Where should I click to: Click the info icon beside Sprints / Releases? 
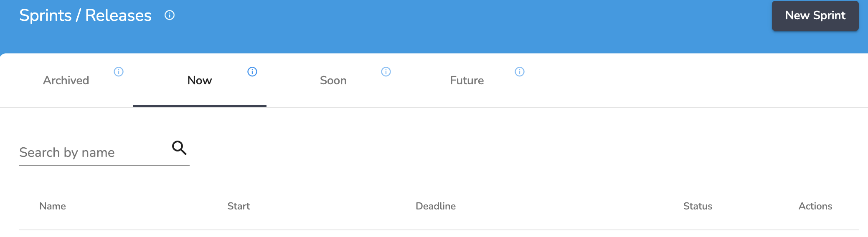(170, 15)
